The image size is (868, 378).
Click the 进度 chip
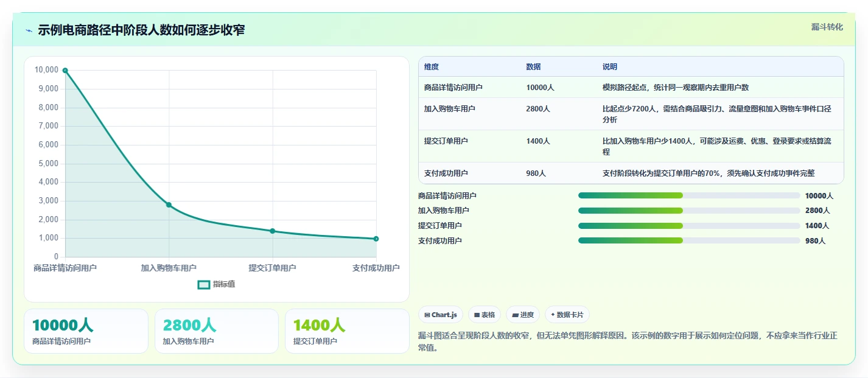[523, 315]
